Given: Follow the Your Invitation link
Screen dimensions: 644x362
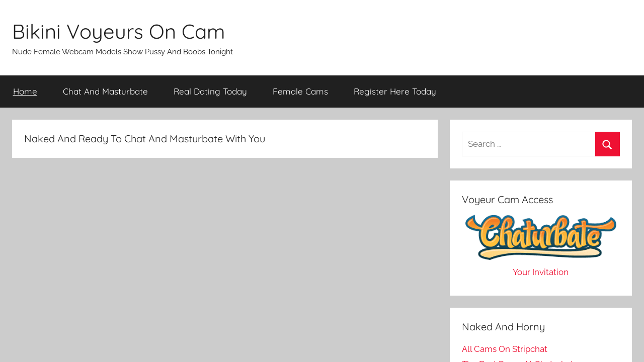Looking at the screenshot, I should pos(540,272).
